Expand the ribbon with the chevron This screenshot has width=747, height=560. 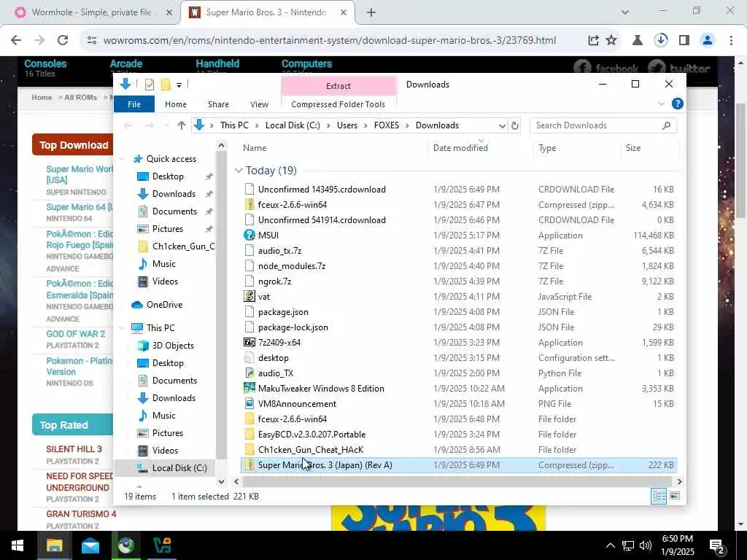click(x=661, y=104)
